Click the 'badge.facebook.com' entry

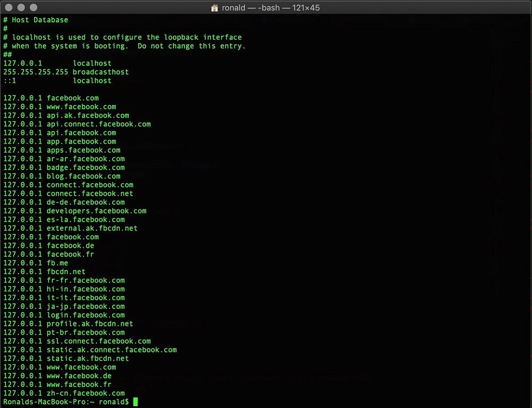point(86,168)
